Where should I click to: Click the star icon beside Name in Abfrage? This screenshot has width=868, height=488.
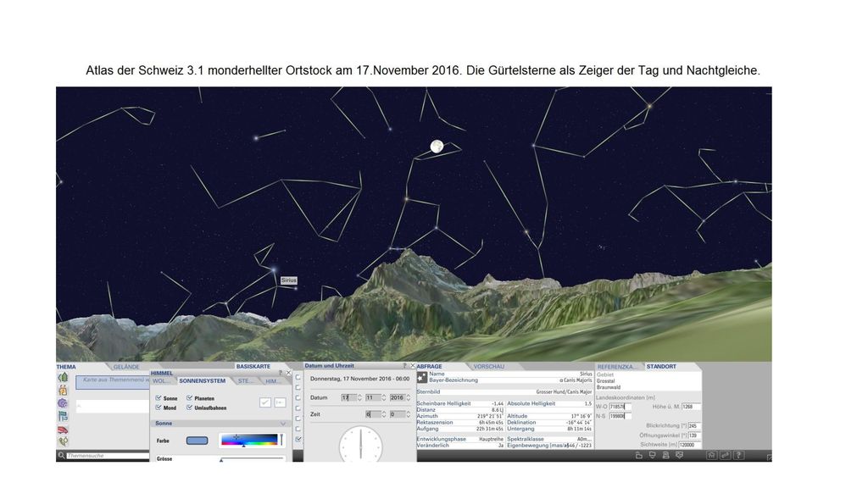[x=422, y=377]
